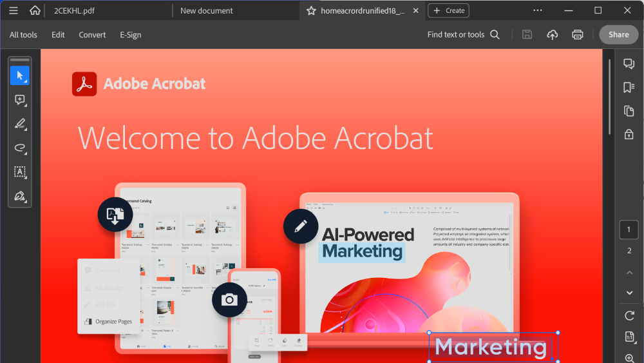
Task: Click the Create button
Action: pos(448,11)
